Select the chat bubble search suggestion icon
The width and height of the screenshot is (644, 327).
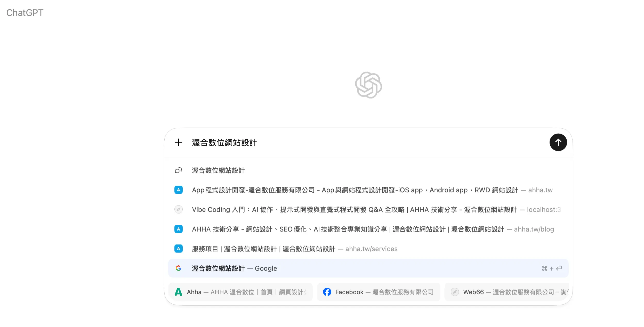(178, 170)
